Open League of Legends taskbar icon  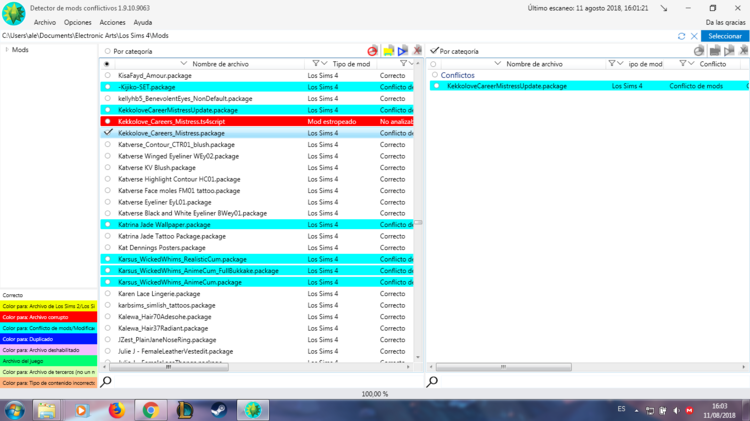pyautogui.click(x=185, y=410)
